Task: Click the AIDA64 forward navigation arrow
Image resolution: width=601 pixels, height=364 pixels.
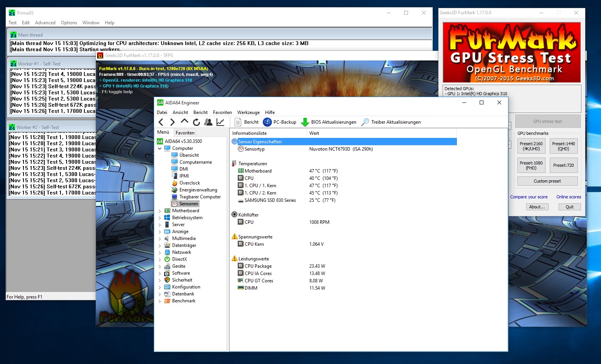Action: (172, 122)
